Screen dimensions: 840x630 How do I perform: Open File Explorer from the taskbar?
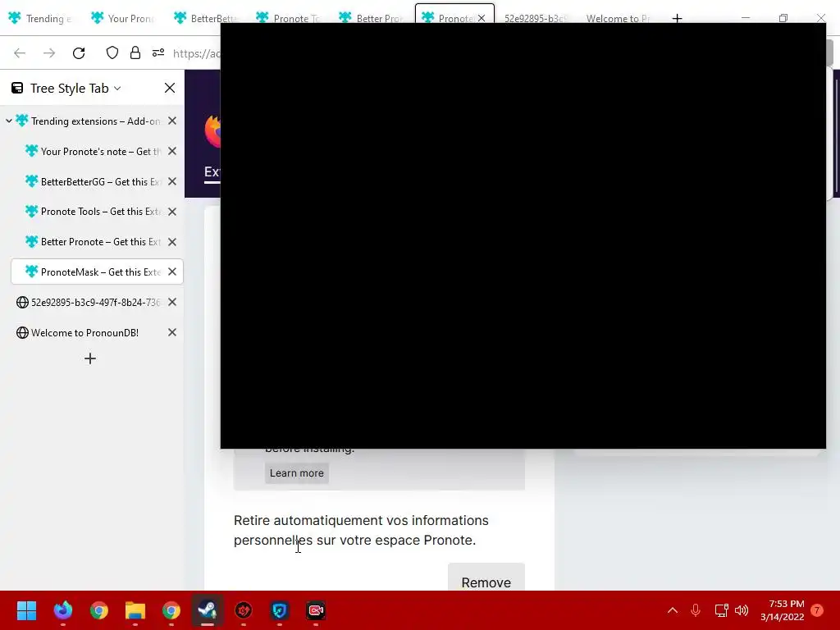click(135, 610)
